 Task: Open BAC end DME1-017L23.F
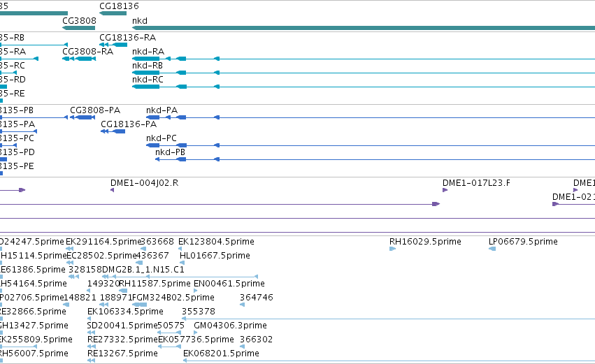coord(476,183)
